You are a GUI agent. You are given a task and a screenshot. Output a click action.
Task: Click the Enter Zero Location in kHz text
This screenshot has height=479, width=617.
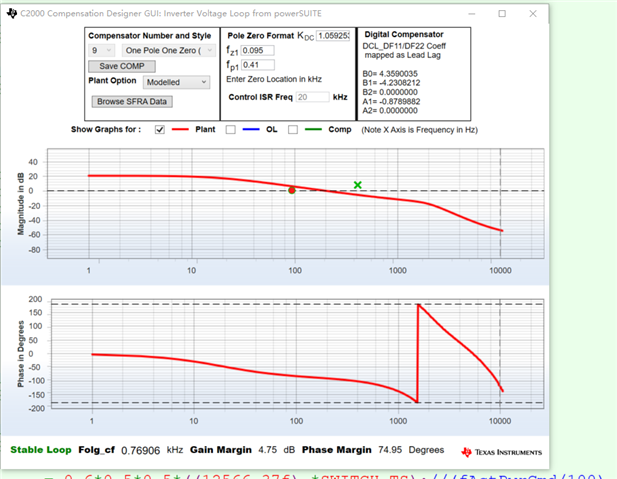click(274, 79)
